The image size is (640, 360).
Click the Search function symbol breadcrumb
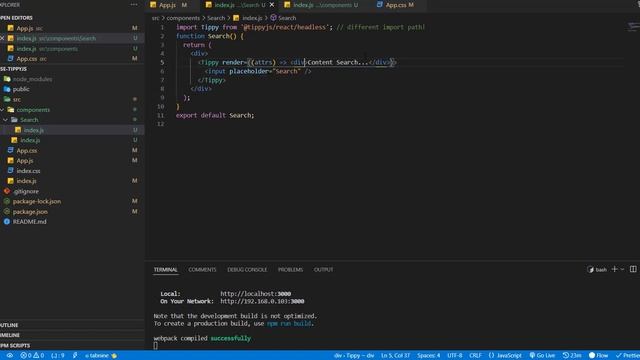pos(283,18)
